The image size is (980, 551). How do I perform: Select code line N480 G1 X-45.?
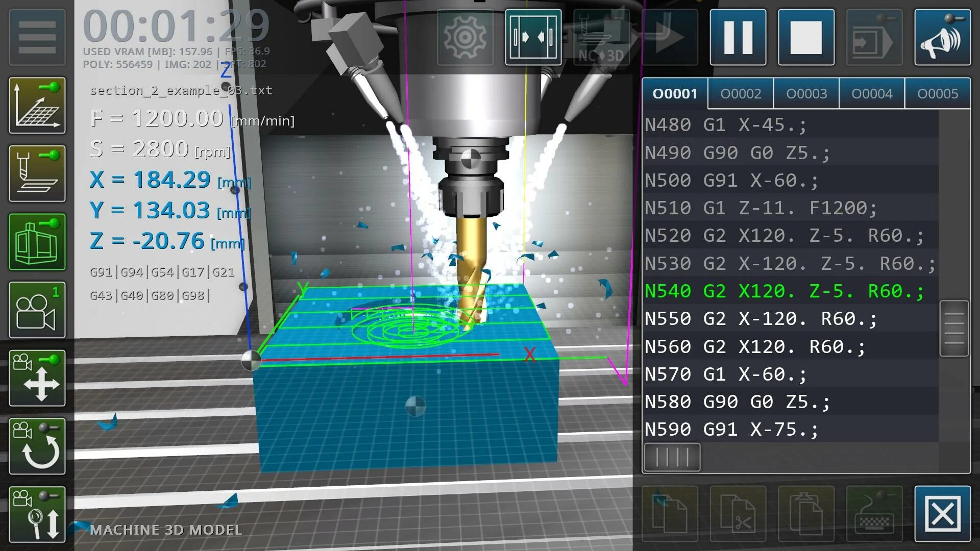pyautogui.click(x=725, y=125)
